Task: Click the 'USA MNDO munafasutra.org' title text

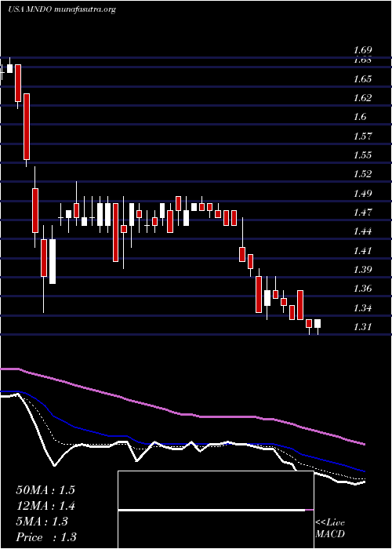Action: point(62,9)
